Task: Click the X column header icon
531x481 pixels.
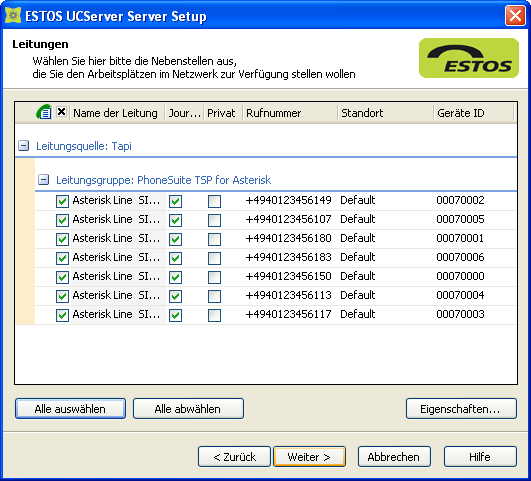Action: 61,111
